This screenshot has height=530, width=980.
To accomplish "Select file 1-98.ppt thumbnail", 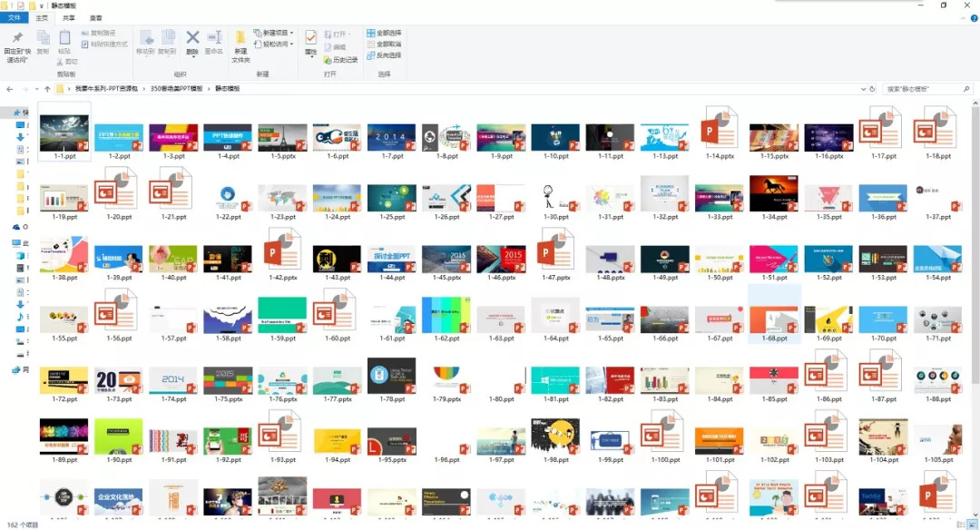I will [555, 436].
